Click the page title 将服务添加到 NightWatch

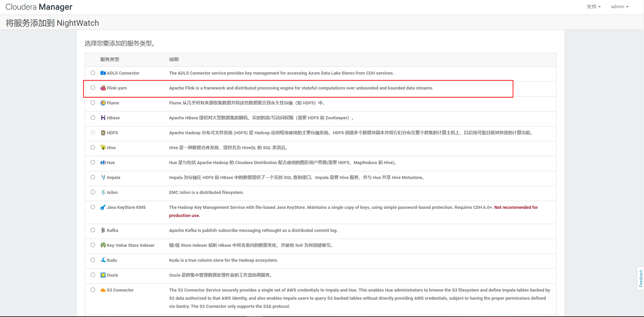pos(52,23)
